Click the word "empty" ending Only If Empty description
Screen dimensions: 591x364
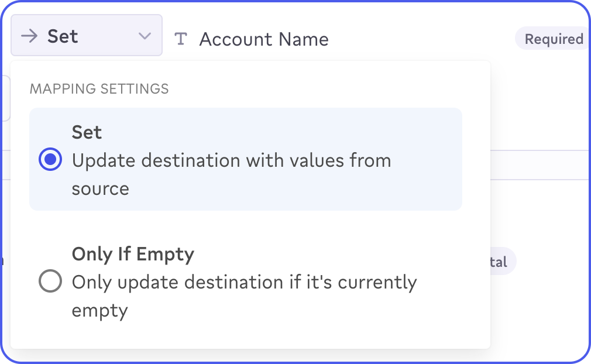point(99,310)
